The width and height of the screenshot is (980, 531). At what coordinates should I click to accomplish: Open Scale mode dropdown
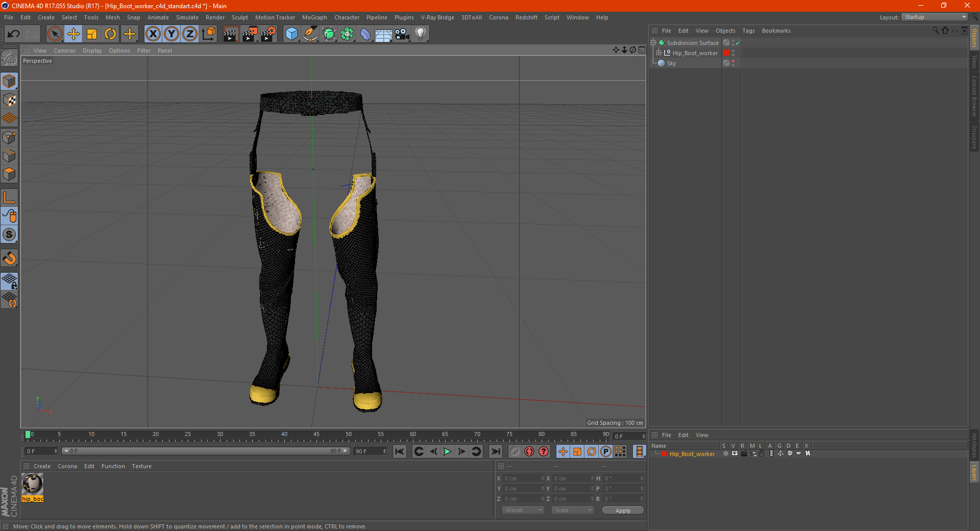(573, 510)
